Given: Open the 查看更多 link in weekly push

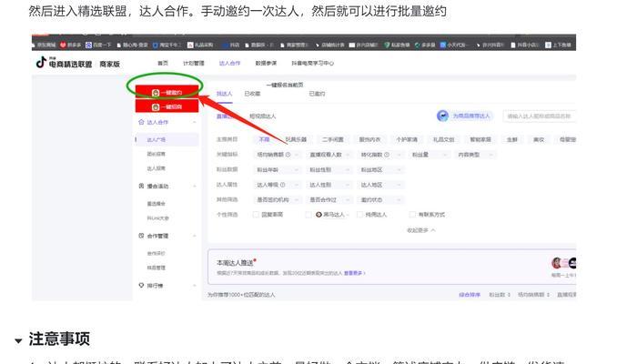Looking at the screenshot, I should click(355, 273).
